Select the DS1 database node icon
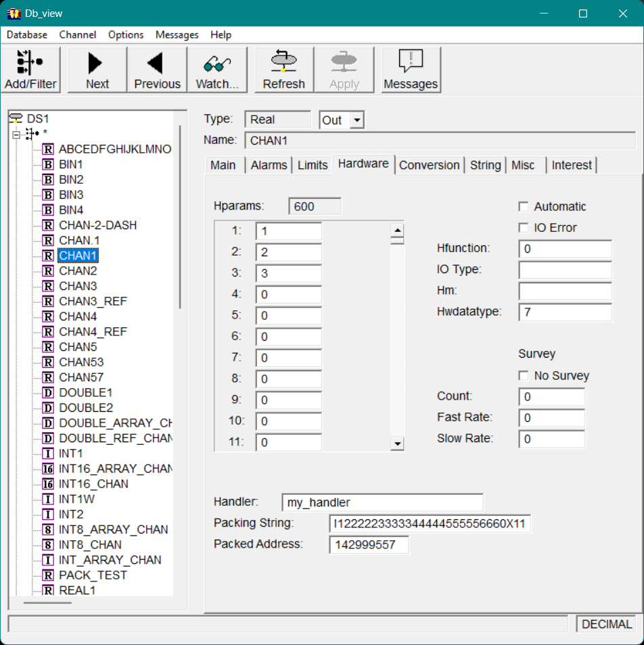This screenshot has width=644, height=645. click(x=16, y=118)
